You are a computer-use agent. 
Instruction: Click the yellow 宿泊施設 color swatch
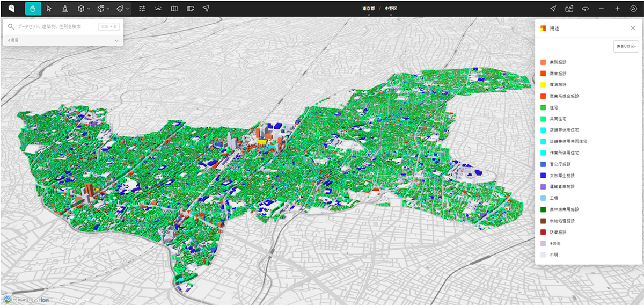pos(543,85)
